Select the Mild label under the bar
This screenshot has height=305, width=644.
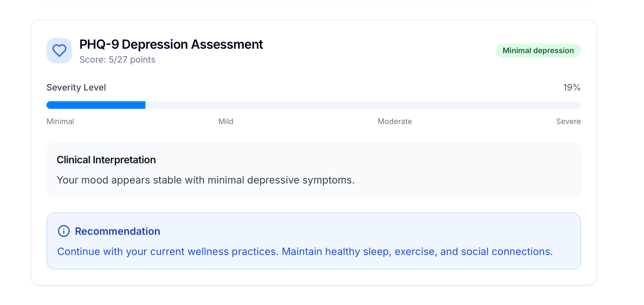(x=226, y=121)
